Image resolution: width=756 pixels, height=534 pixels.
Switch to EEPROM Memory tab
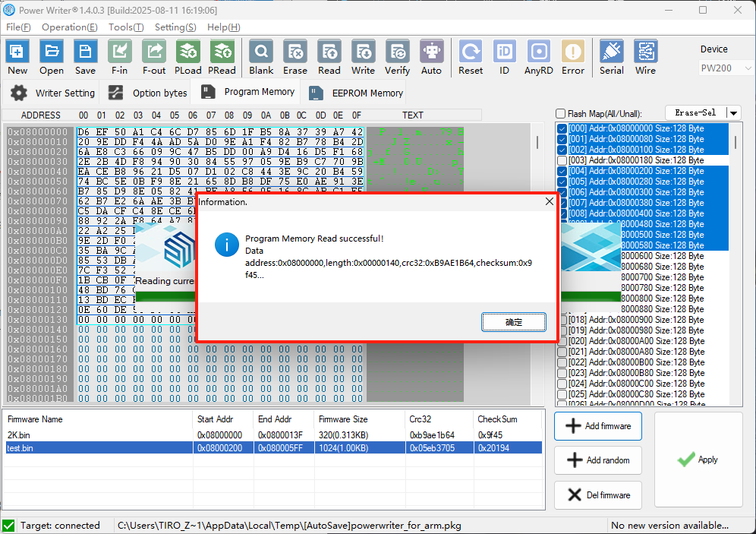(355, 93)
